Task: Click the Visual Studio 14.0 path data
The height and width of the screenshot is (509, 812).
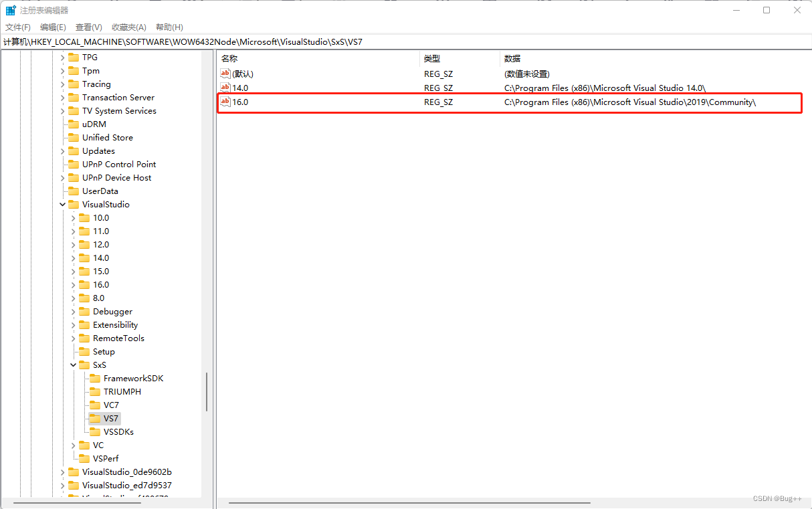Action: 605,88
